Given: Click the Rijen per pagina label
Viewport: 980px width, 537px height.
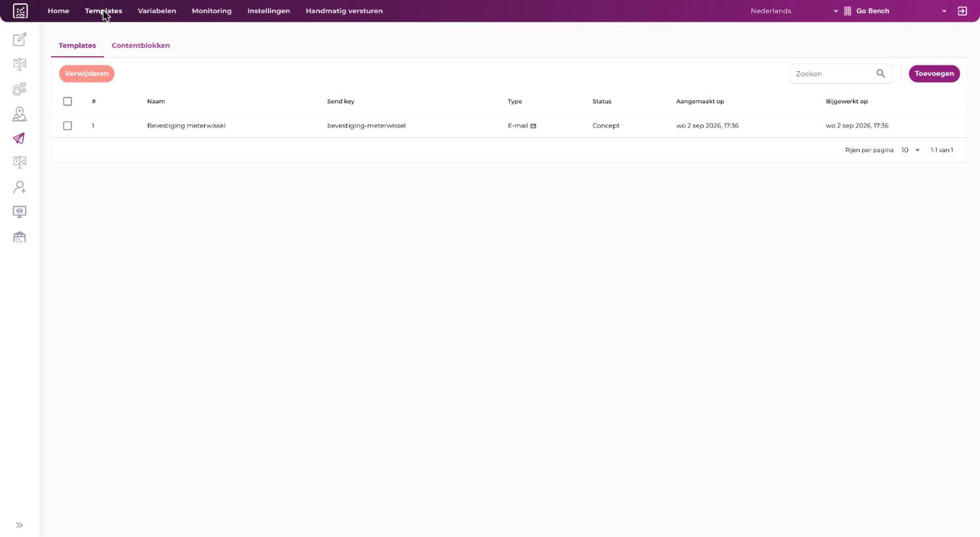Looking at the screenshot, I should (x=869, y=150).
